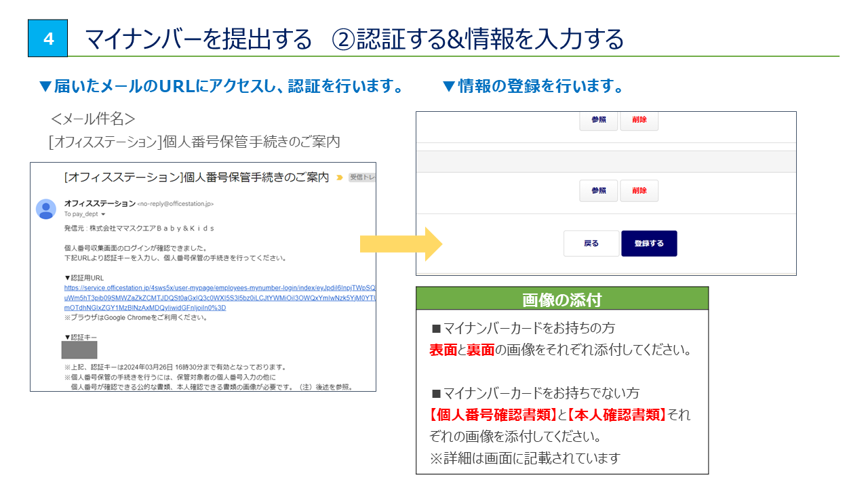Click the line beginning "下記URLより認証キーを入力し"

click(175, 258)
